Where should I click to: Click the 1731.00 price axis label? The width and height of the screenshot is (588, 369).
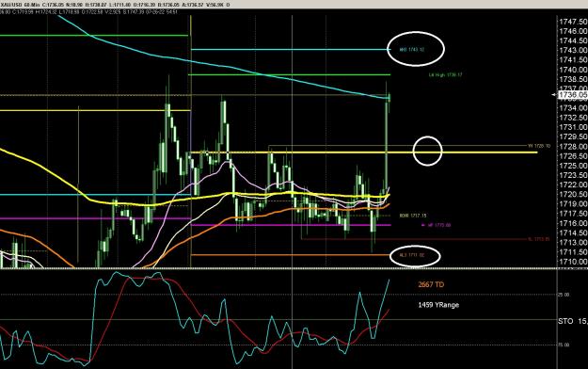[x=573, y=127]
